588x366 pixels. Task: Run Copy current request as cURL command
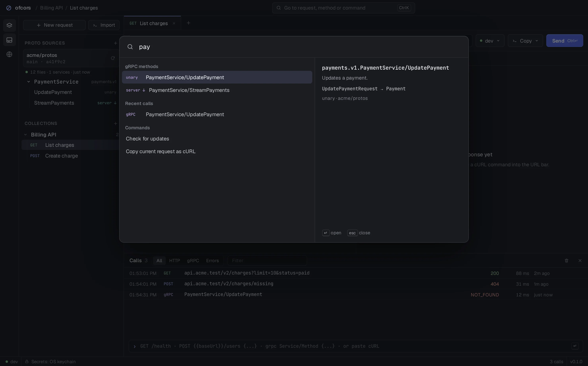click(x=217, y=151)
